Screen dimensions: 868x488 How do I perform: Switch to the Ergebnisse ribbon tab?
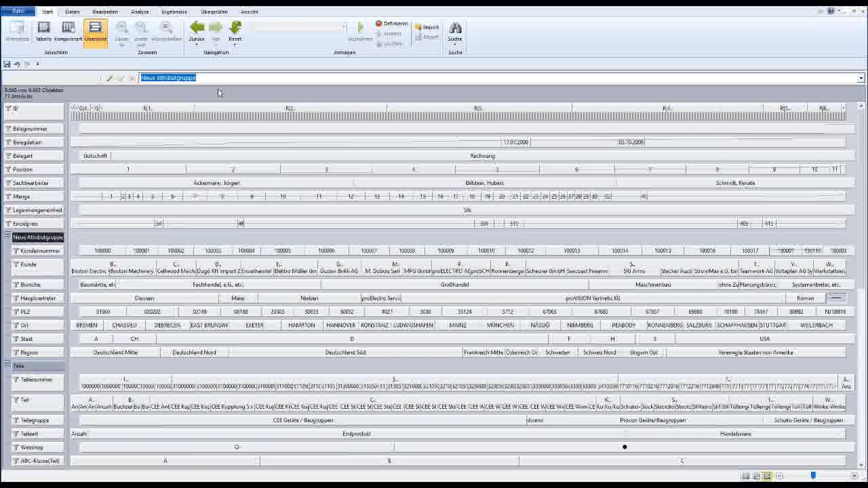(x=175, y=12)
